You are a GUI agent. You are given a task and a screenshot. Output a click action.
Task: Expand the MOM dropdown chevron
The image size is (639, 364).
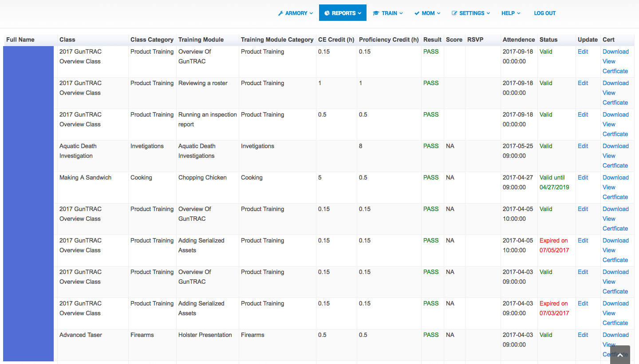point(439,13)
